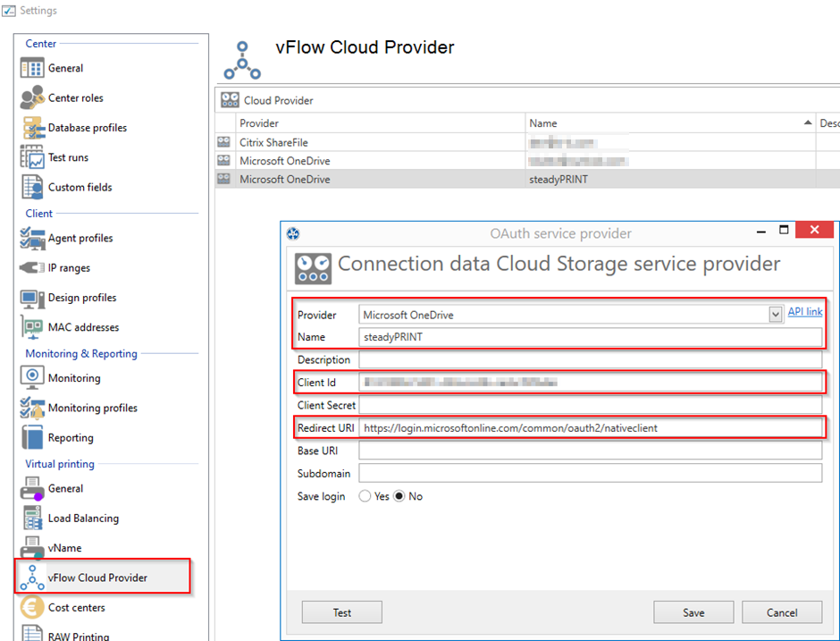Go to Database profiles settings

pos(88,128)
